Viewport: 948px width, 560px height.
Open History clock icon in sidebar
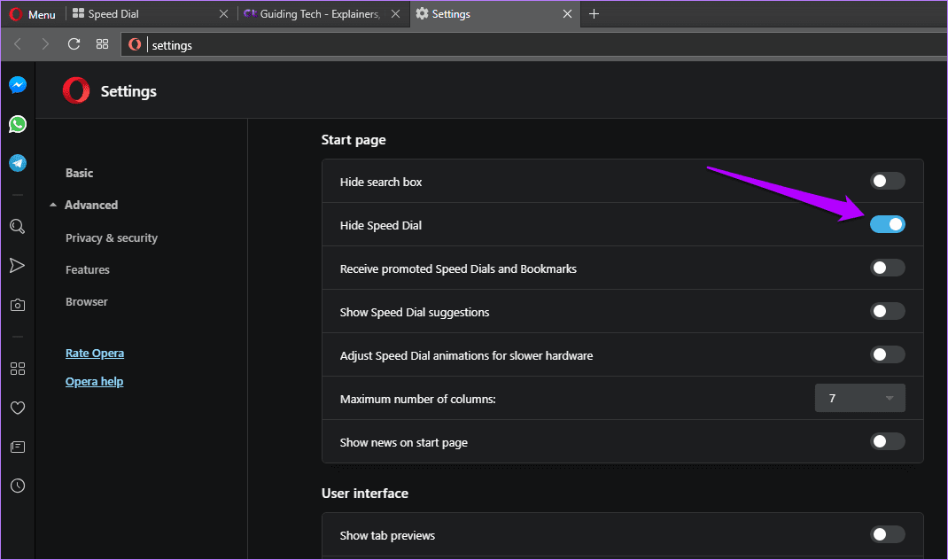(18, 486)
